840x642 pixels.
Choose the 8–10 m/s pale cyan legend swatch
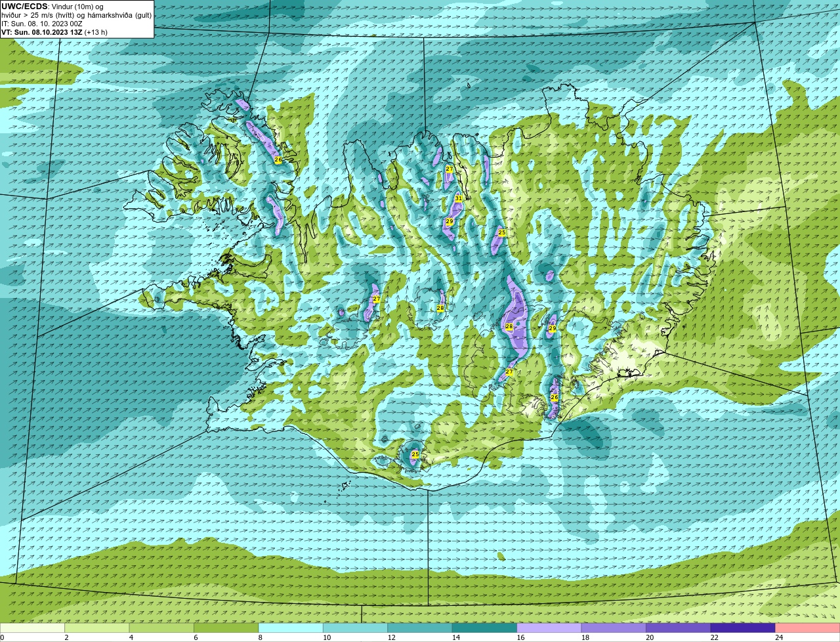291,628
